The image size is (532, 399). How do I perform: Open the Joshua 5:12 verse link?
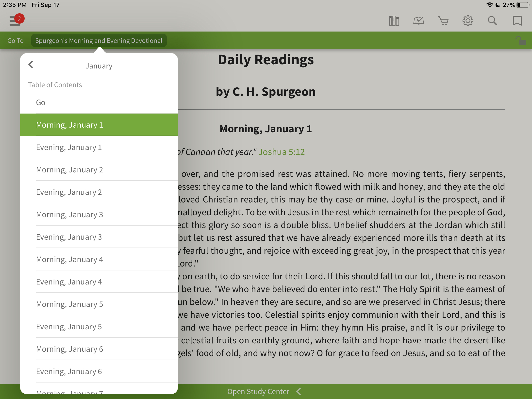[282, 152]
